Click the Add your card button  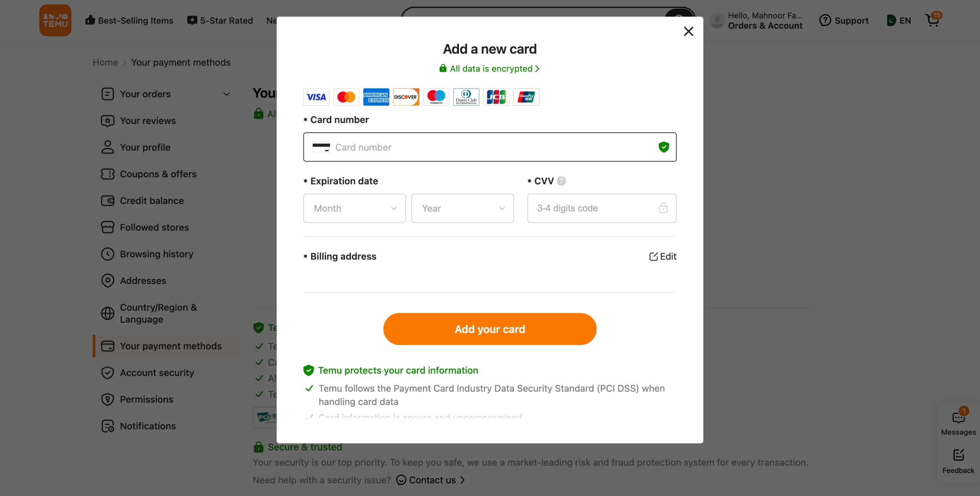(490, 329)
